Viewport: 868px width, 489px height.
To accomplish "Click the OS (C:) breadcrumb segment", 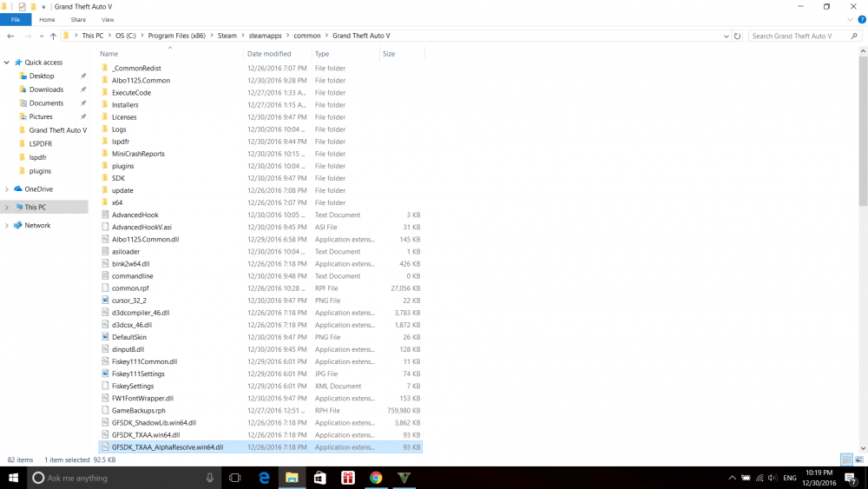I will 125,36.
